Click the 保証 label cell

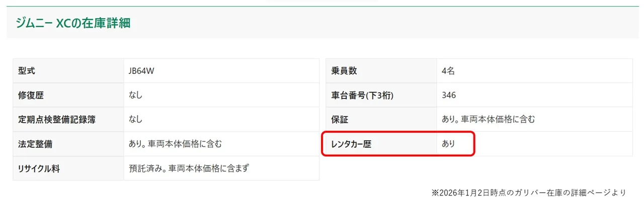[x=340, y=120]
